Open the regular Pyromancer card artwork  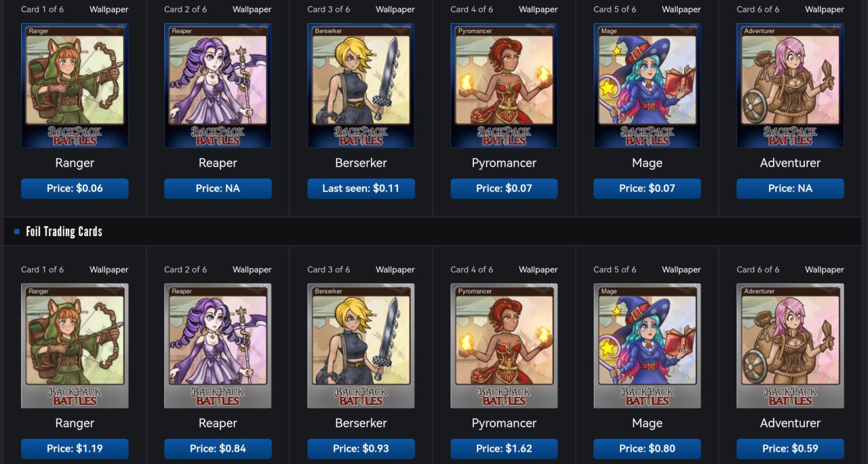point(504,85)
